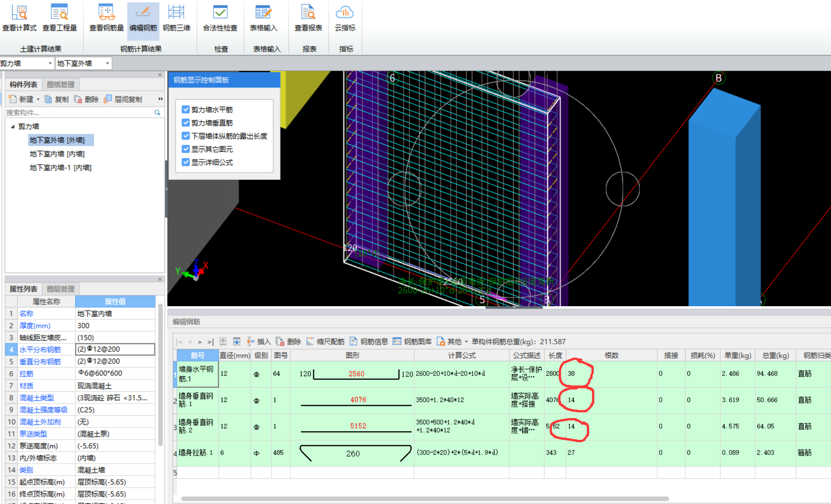Select 墙身拉筋.1 row name cell
The width and height of the screenshot is (831, 504).
tap(198, 453)
